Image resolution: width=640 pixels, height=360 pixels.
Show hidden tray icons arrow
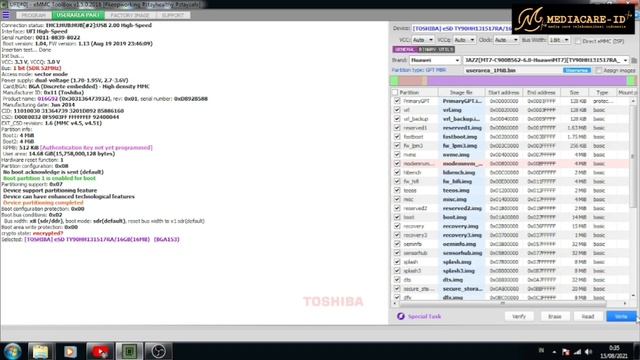click(x=554, y=351)
